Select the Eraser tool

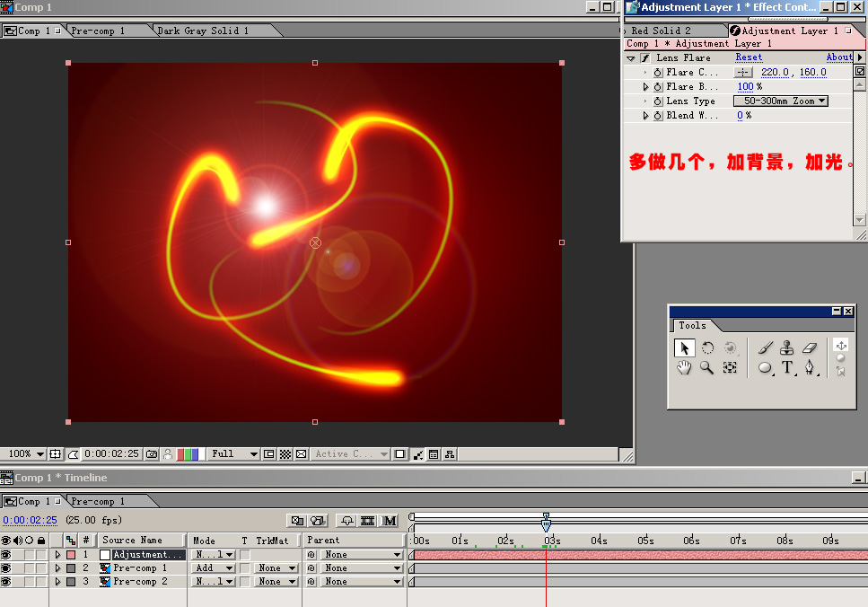[810, 347]
